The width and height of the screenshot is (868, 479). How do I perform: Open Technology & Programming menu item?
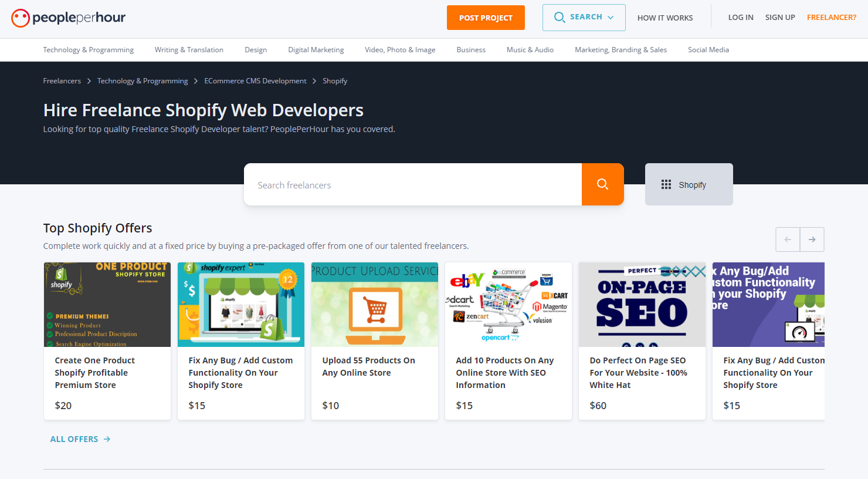(x=89, y=50)
